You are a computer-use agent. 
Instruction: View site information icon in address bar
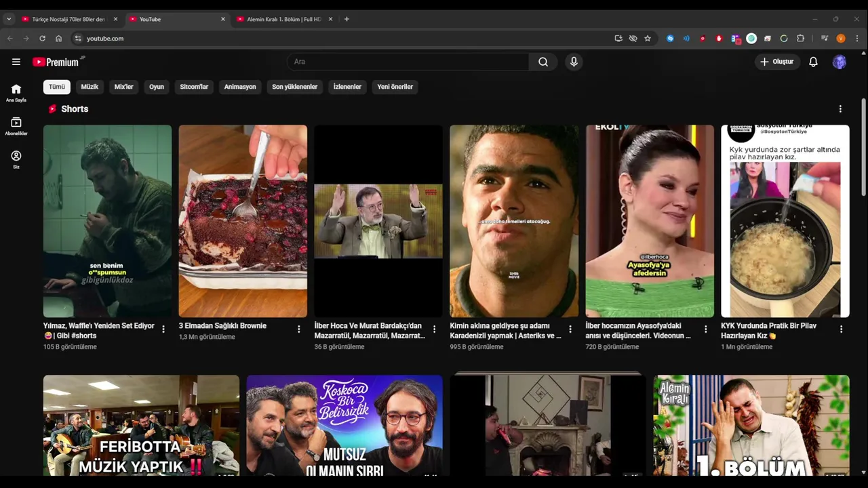coord(78,39)
